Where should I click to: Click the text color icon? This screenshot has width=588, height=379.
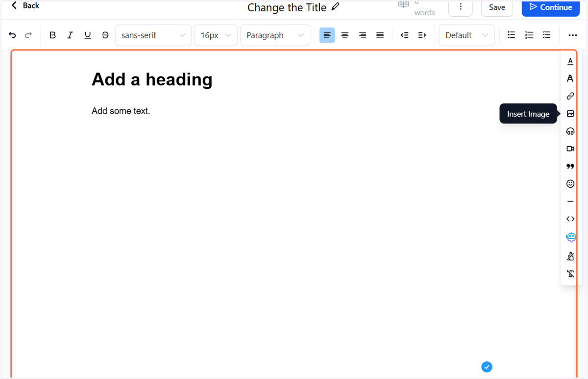click(x=570, y=61)
